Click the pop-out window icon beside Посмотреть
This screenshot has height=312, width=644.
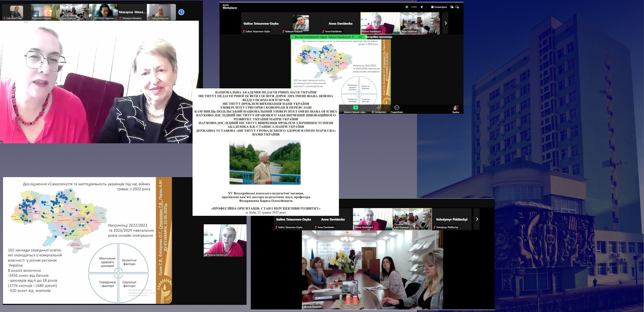point(452,7)
